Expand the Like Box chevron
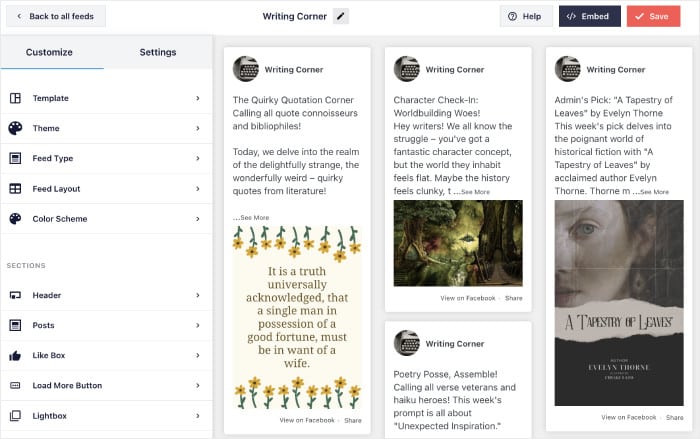Screen dimensions: 700x439 [x=198, y=355]
